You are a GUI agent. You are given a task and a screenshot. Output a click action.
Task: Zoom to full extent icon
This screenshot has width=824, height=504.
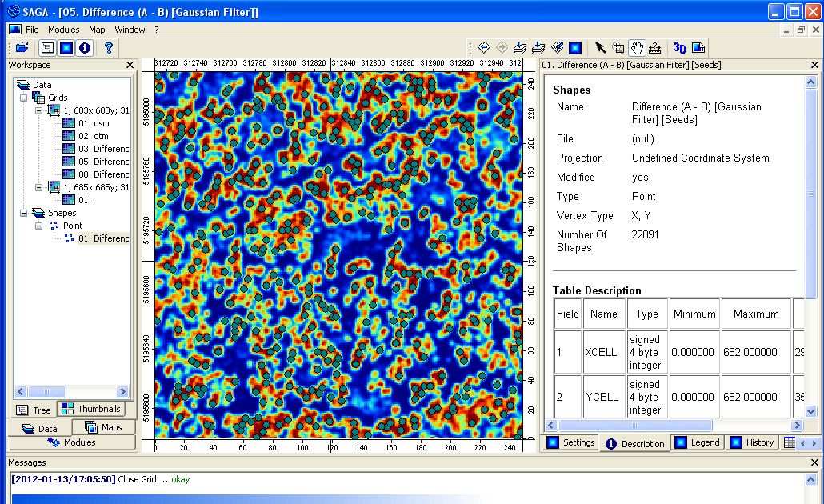pyautogui.click(x=520, y=48)
